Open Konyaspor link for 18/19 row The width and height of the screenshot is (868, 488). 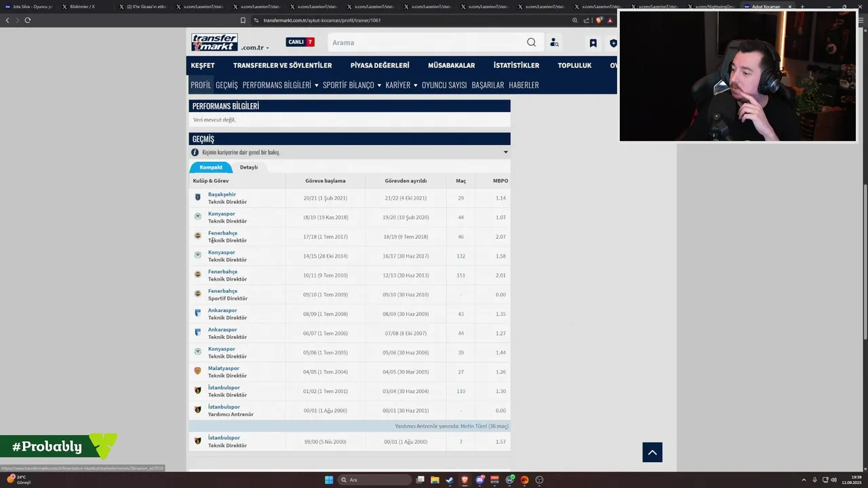pos(221,213)
